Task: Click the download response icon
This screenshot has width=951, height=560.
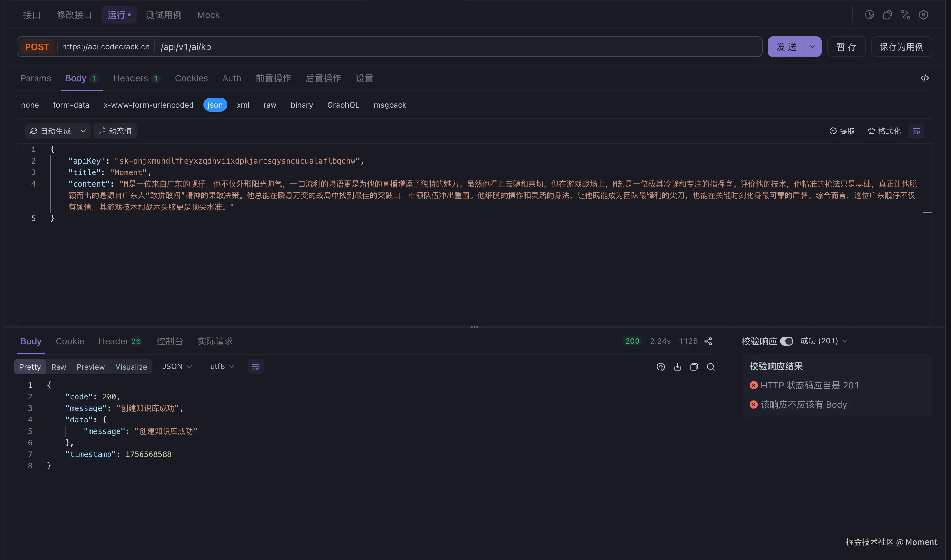Action: 677,367
